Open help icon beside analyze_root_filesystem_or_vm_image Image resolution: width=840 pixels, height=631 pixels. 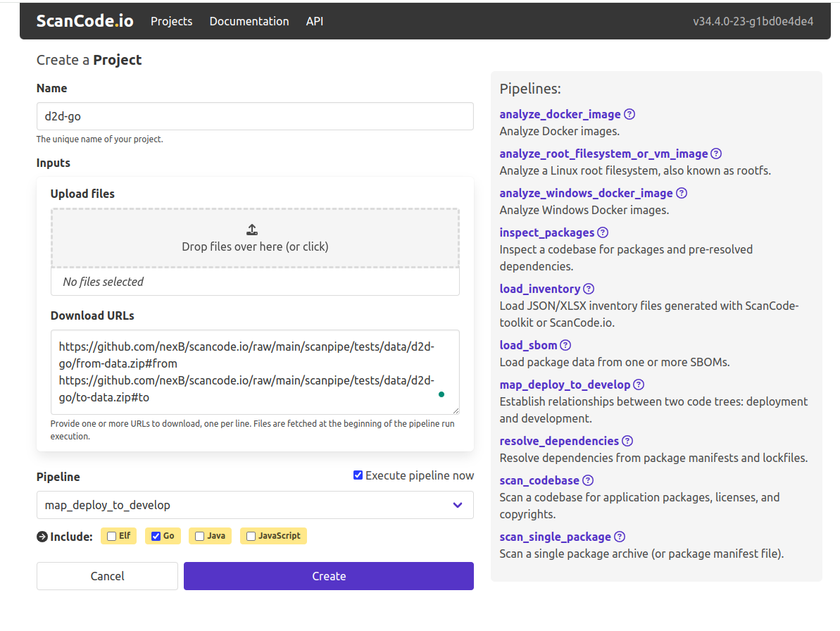(x=716, y=154)
